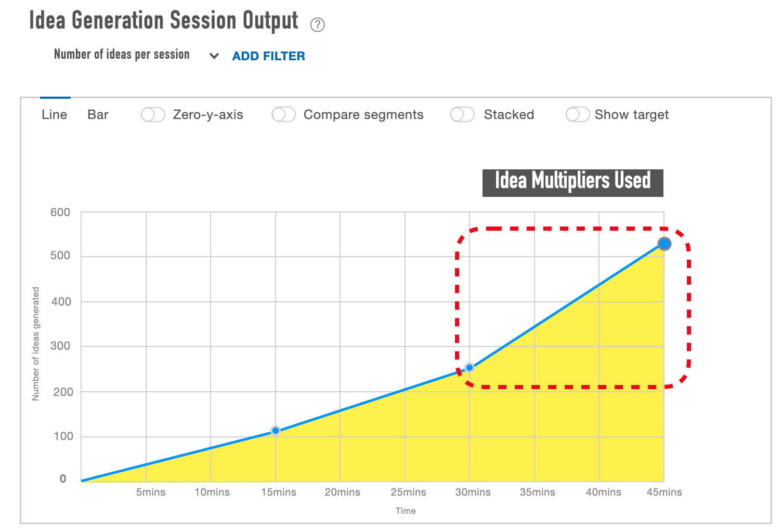Click the 15mins data point
This screenshot has height=532, width=782.
(x=276, y=430)
